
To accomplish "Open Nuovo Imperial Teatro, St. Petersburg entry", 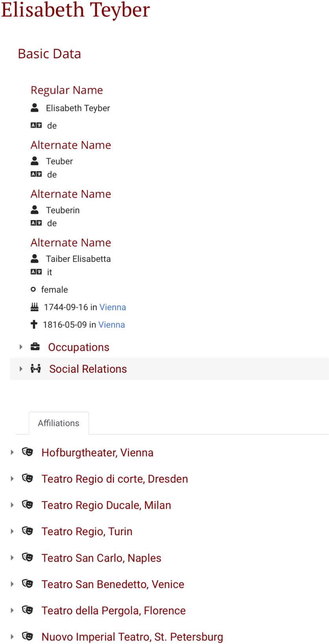I will coord(132,637).
